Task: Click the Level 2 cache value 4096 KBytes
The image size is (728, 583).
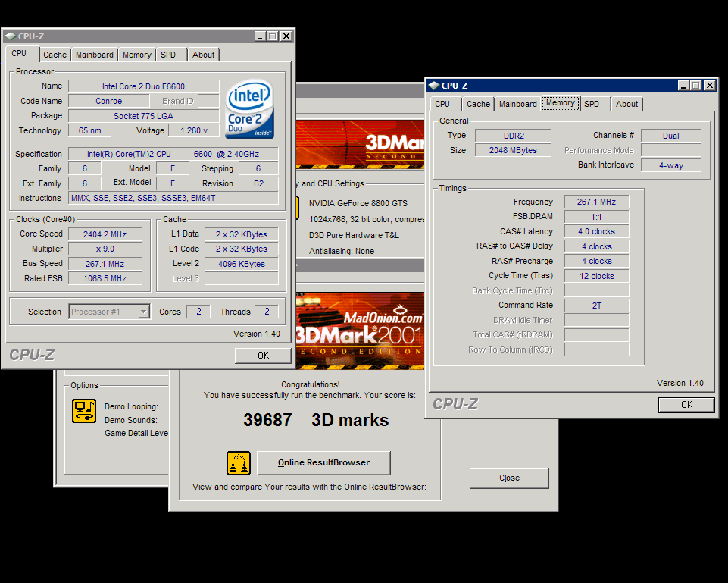Action: click(x=242, y=263)
